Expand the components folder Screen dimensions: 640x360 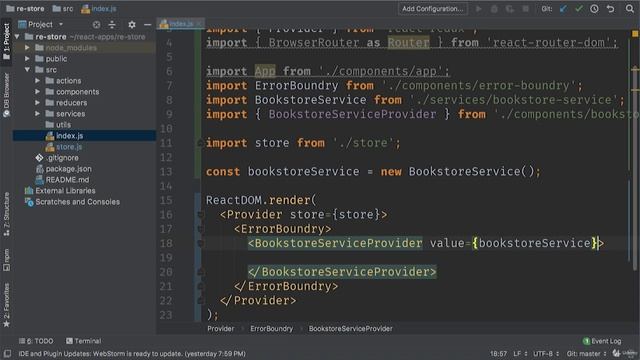point(38,92)
